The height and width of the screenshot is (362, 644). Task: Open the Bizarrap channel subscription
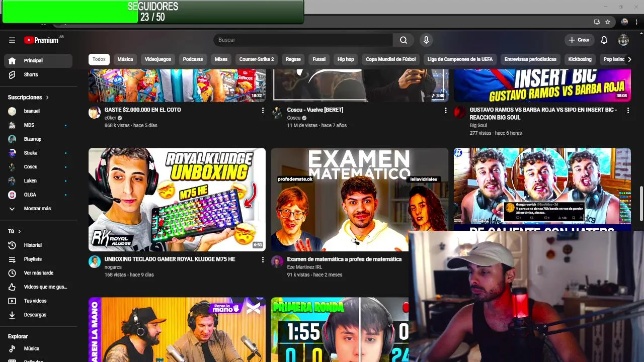(x=38, y=139)
